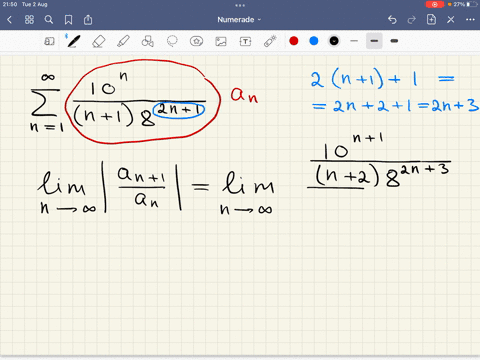Bookmark the current page

coord(68,20)
